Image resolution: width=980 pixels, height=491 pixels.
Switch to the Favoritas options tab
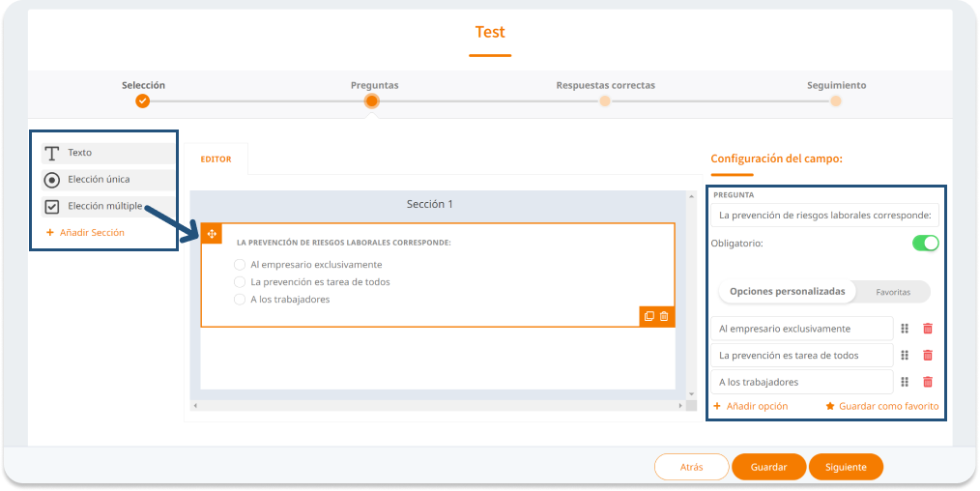click(892, 291)
